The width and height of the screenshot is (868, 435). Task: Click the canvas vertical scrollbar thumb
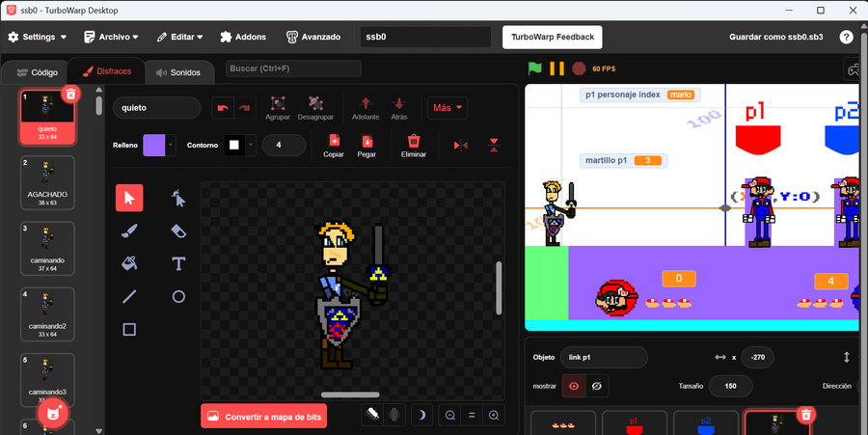click(x=499, y=287)
